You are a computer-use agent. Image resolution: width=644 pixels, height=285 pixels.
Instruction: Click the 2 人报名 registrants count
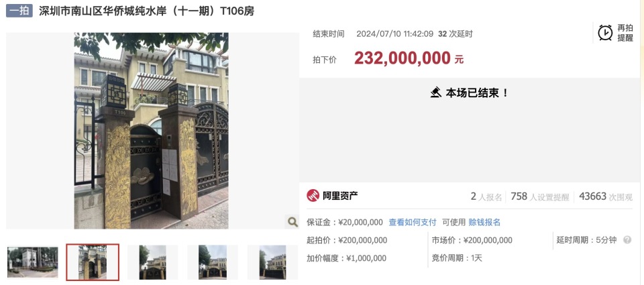pyautogui.click(x=486, y=196)
